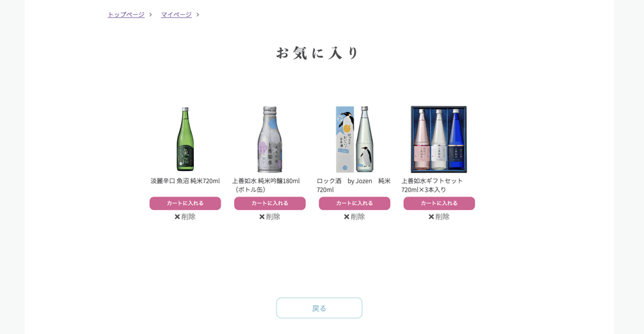Remove 上善如水 純米吟醸180ml via X icon
The width and height of the screenshot is (644, 334).
(x=262, y=217)
